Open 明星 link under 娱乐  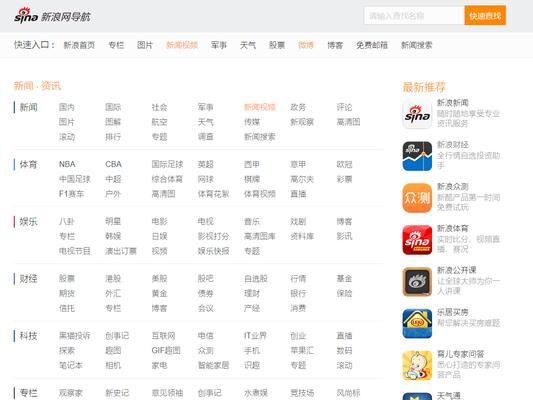point(113,222)
